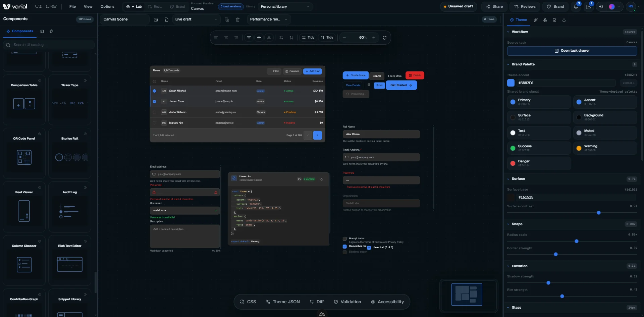Open the File menu
The width and height of the screenshot is (644, 317).
tap(72, 6)
